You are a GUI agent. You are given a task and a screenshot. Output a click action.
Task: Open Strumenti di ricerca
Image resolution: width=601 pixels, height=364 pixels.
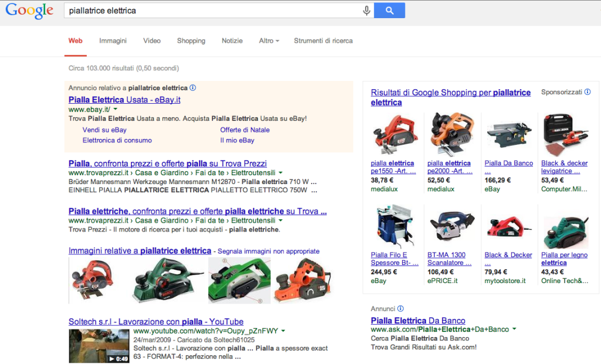323,40
